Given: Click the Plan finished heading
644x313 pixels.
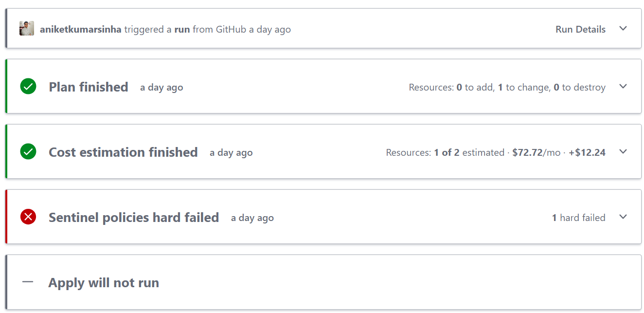Looking at the screenshot, I should click(89, 87).
